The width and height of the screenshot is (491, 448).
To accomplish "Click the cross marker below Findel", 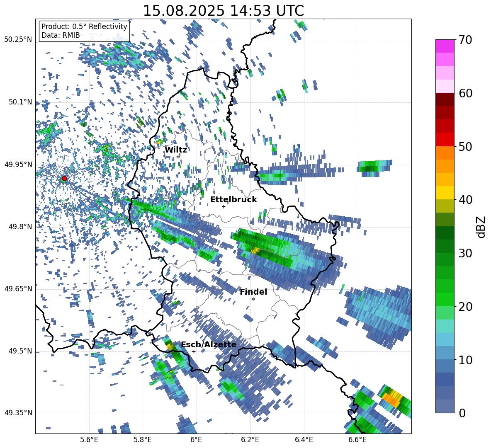I will click(253, 299).
